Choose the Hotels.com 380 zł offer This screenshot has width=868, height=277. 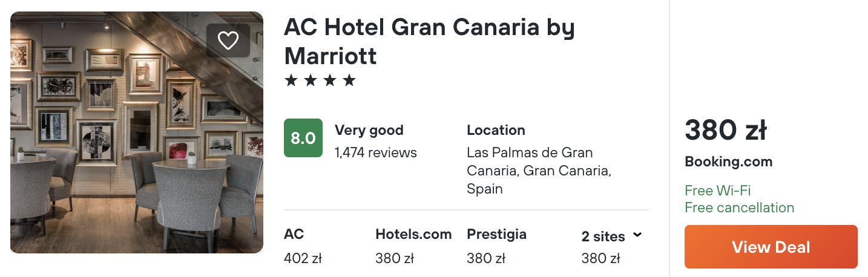(x=413, y=246)
